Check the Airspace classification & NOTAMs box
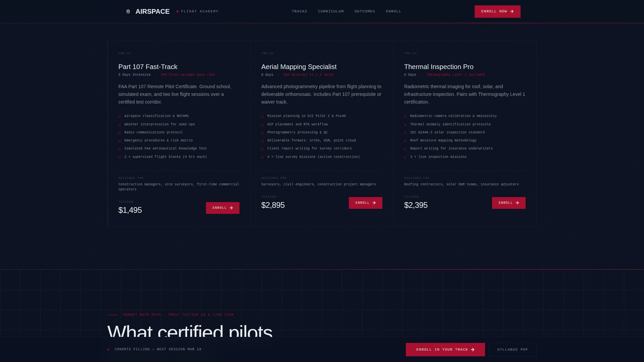This screenshot has height=362, width=644. [119, 116]
